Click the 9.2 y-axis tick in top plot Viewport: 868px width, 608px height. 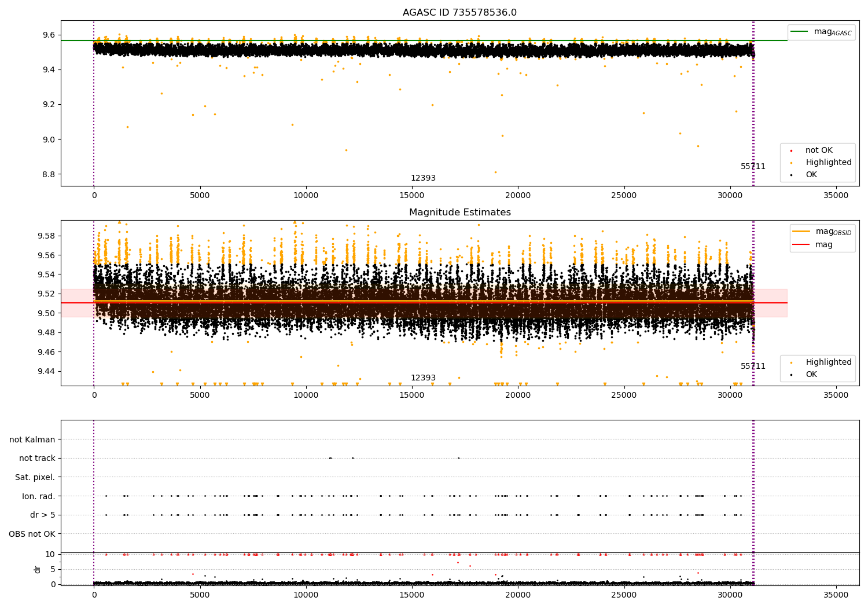49,105
